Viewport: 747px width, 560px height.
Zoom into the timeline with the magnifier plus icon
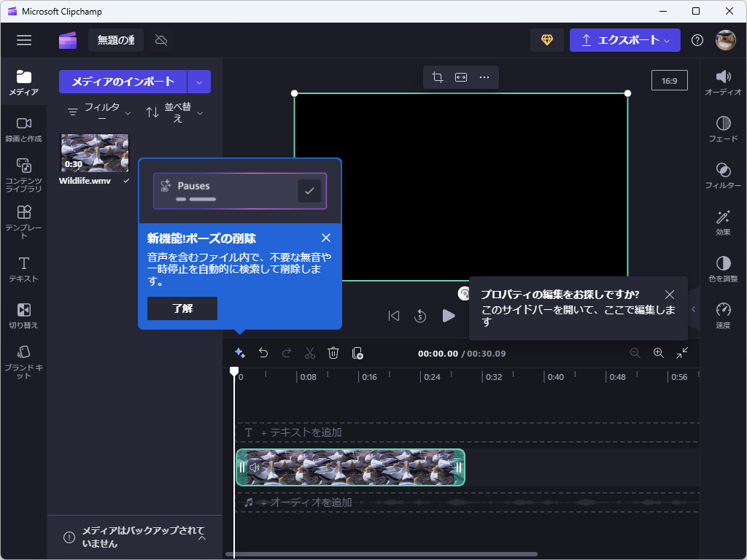(x=659, y=353)
